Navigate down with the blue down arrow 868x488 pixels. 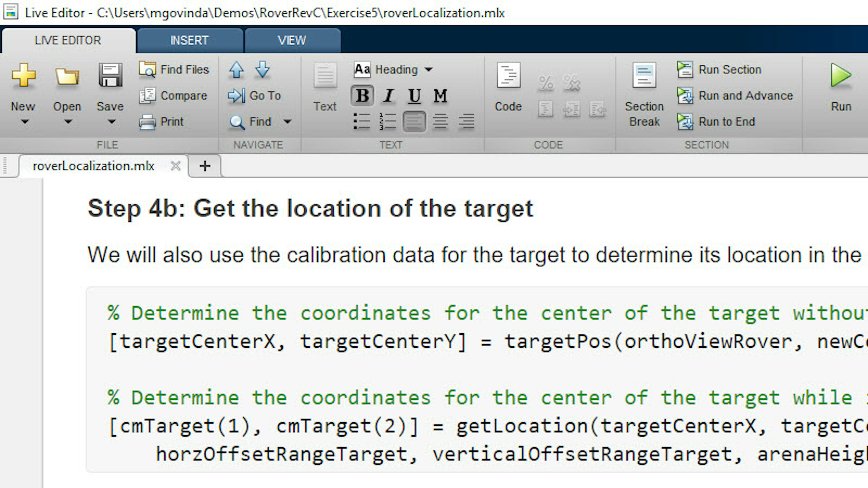pos(262,69)
